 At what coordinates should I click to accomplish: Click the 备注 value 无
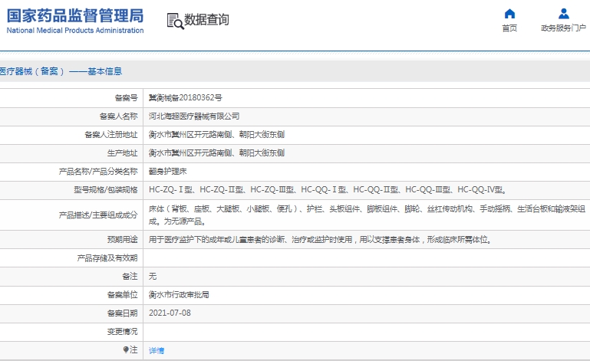pos(153,277)
